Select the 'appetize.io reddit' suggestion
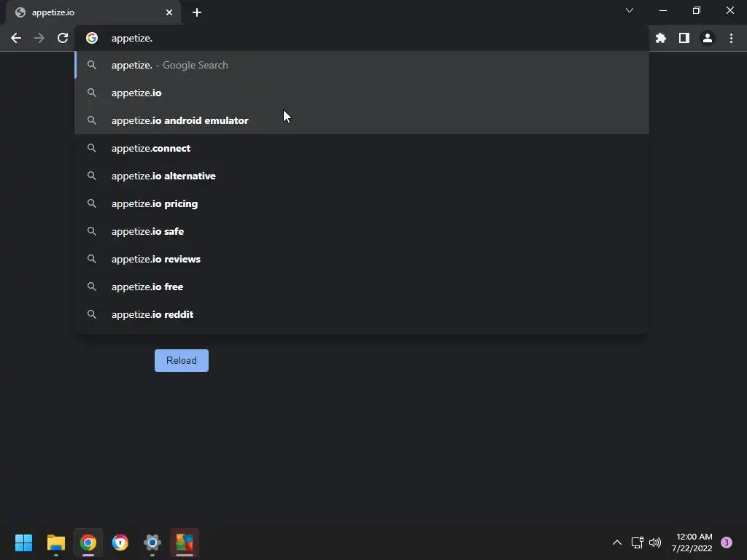 click(x=362, y=314)
